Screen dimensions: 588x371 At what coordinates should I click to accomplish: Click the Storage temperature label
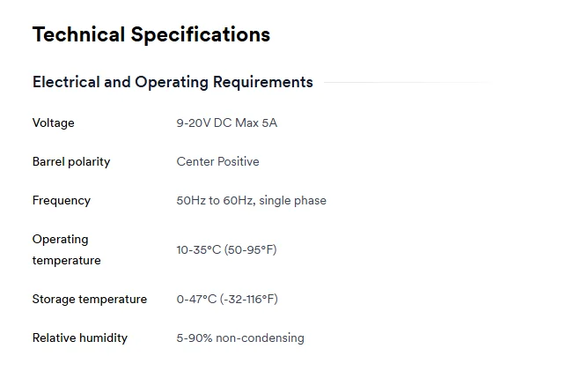(89, 299)
